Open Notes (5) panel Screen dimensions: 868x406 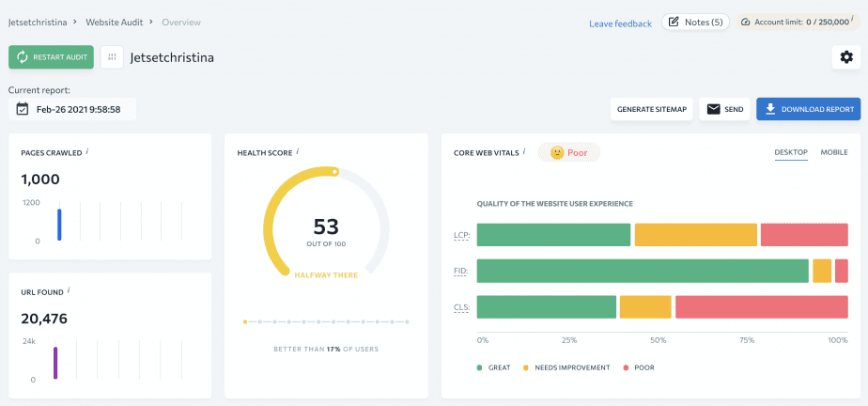(x=696, y=23)
